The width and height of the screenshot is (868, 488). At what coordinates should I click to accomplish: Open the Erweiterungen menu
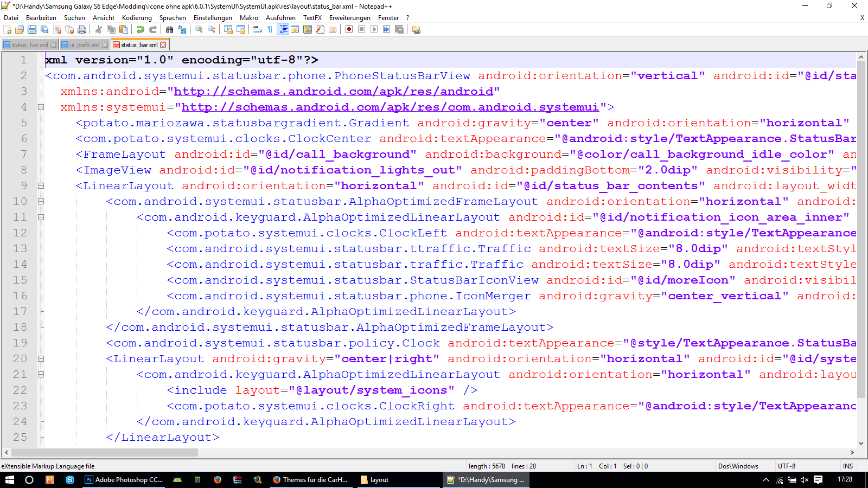pos(350,18)
